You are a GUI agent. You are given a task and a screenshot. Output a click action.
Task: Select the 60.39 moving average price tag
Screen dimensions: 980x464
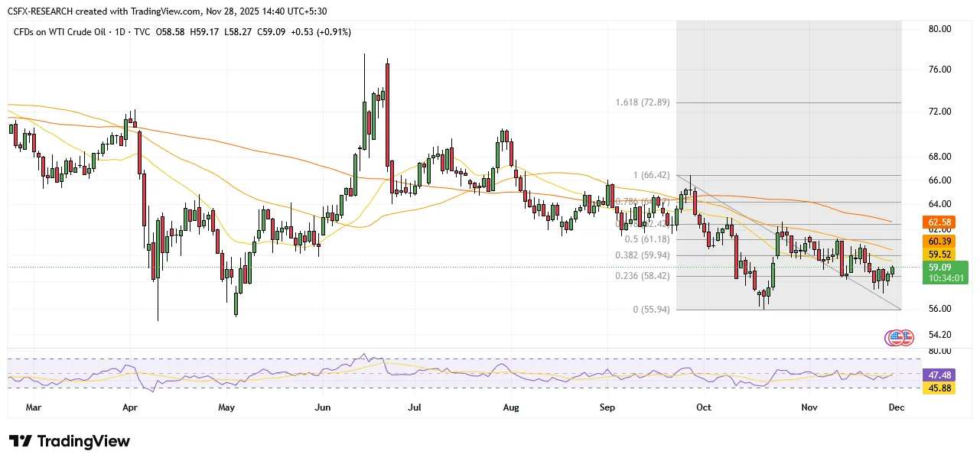pos(939,241)
